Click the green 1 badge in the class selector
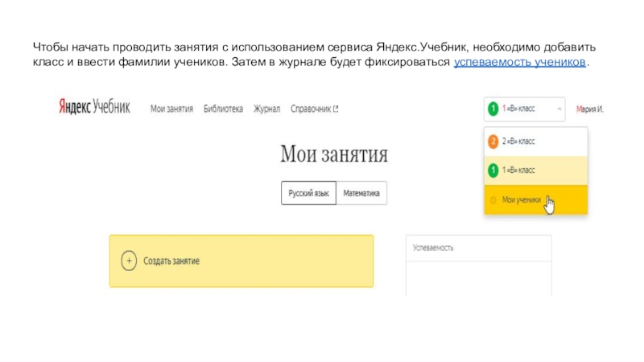 click(490, 109)
